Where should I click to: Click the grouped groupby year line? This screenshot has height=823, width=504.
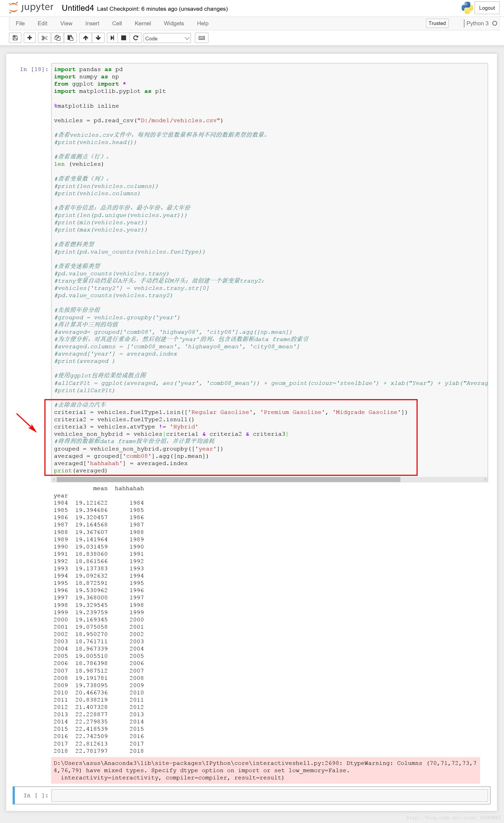coord(138,449)
